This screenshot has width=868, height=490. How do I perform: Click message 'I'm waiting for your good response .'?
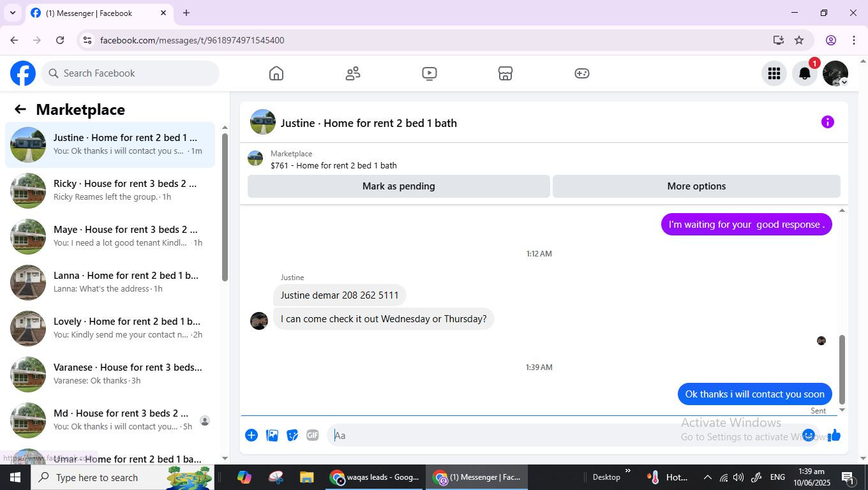[x=747, y=225]
